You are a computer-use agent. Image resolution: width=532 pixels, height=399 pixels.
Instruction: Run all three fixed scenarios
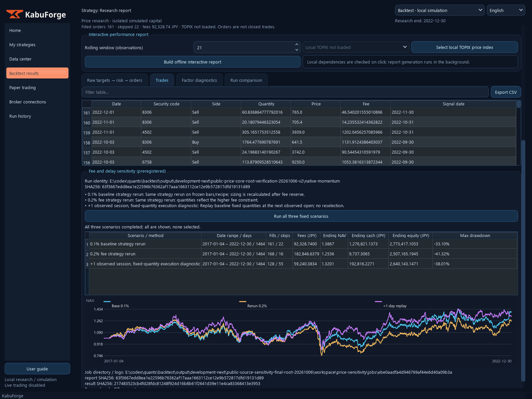click(x=301, y=216)
